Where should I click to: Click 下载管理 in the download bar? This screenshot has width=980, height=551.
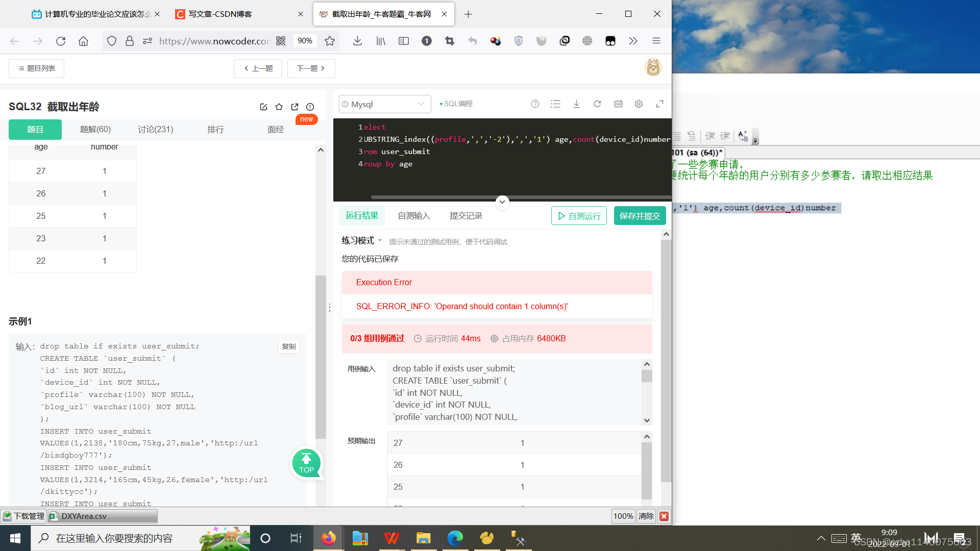[24, 516]
